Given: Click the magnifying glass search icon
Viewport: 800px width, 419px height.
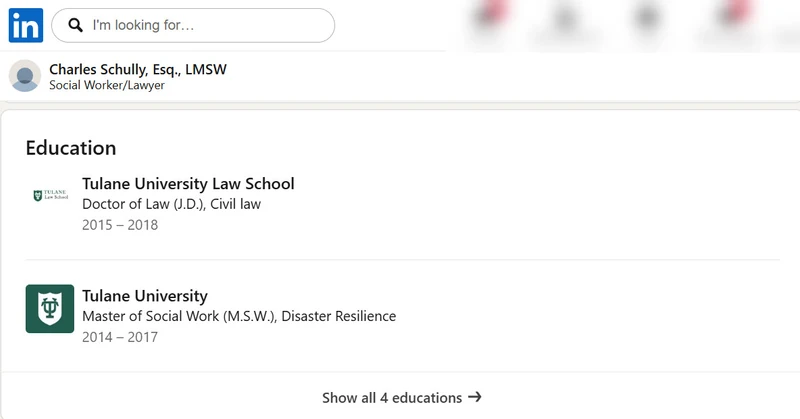Looking at the screenshot, I should pos(76,25).
